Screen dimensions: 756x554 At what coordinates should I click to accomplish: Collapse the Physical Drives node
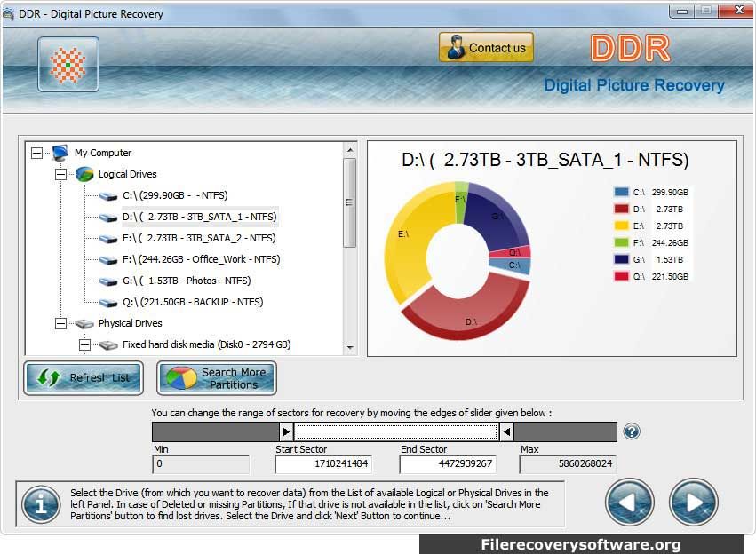click(x=60, y=323)
